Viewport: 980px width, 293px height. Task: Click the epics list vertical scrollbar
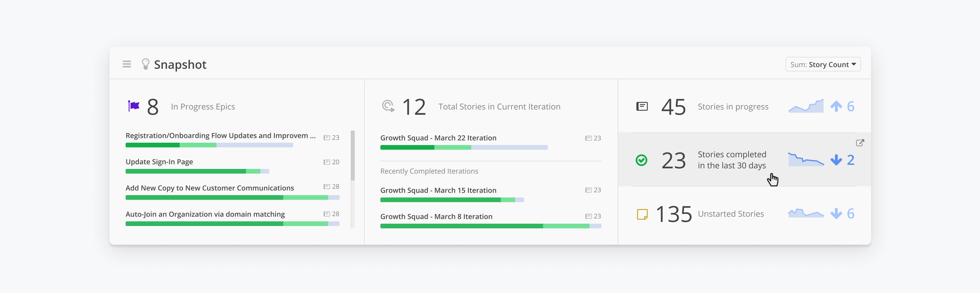click(x=353, y=156)
